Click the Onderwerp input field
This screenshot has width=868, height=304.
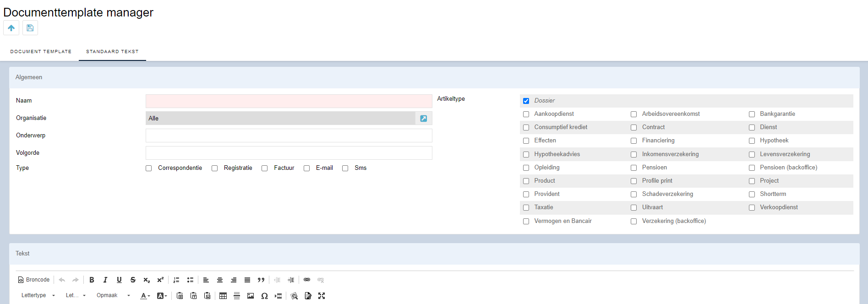coord(289,136)
